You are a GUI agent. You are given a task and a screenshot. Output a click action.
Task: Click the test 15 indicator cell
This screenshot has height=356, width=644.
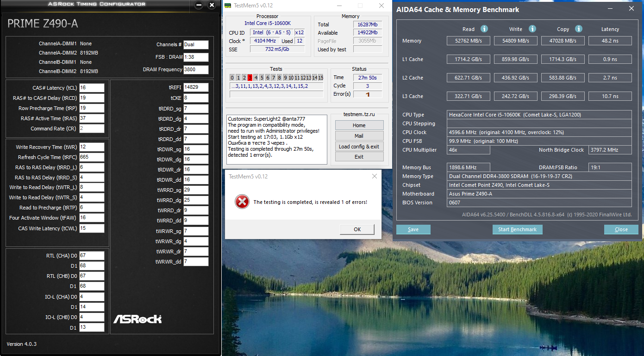click(320, 78)
